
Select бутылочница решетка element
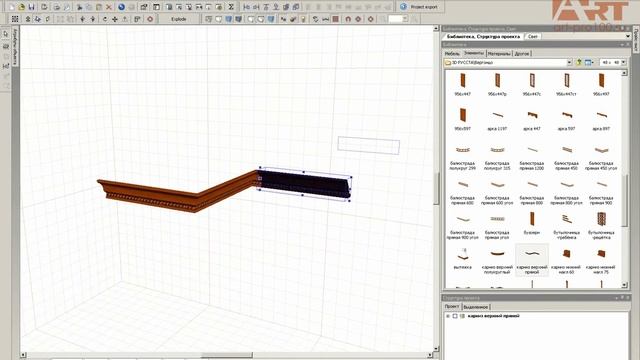pyautogui.click(x=601, y=226)
